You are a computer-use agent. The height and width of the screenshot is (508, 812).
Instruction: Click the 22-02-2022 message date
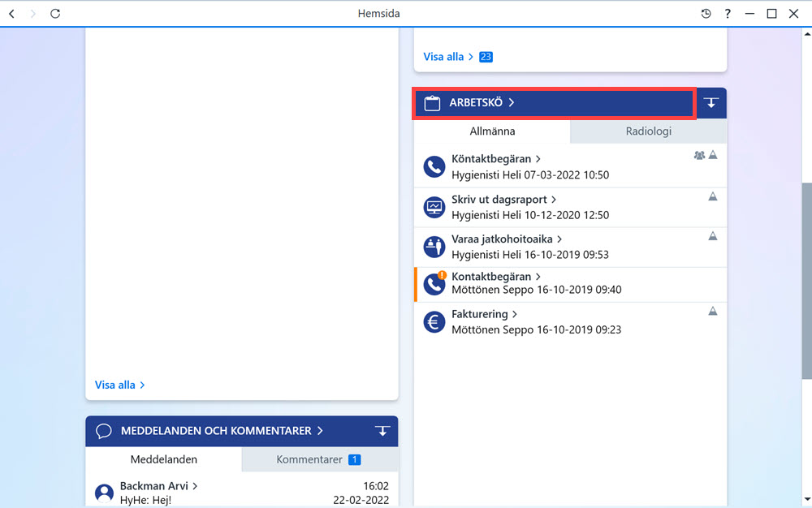click(x=361, y=500)
